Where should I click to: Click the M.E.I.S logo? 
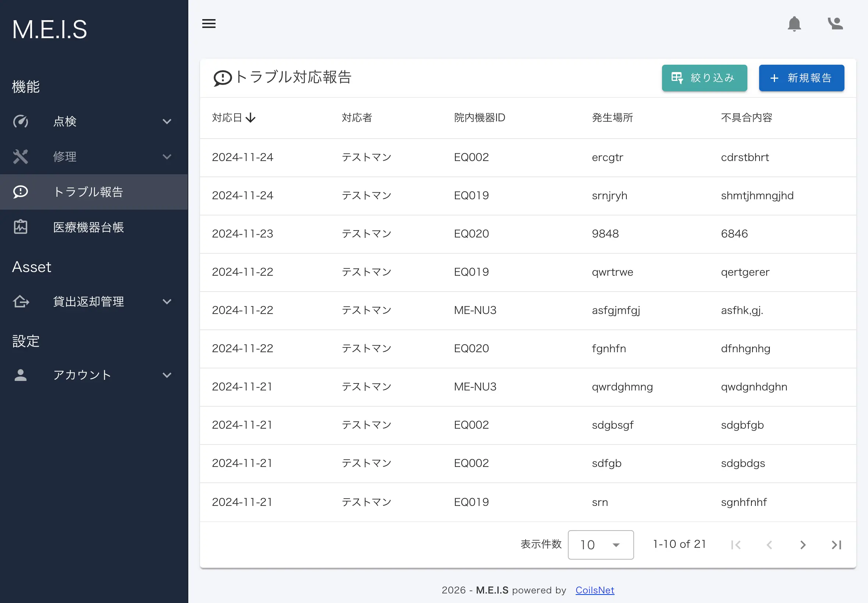point(50,29)
